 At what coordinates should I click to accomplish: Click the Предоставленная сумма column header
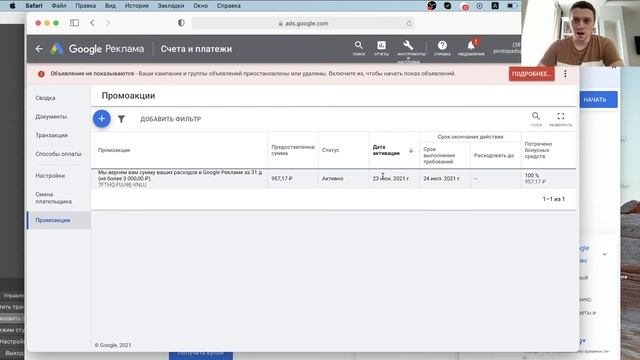click(x=293, y=150)
